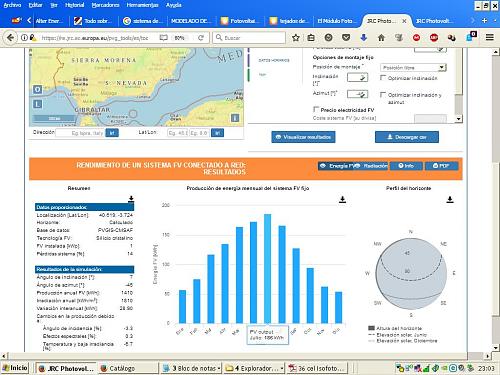500x375 pixels.
Task: Enable the Optimizar inclinación checkbox
Action: click(x=383, y=78)
